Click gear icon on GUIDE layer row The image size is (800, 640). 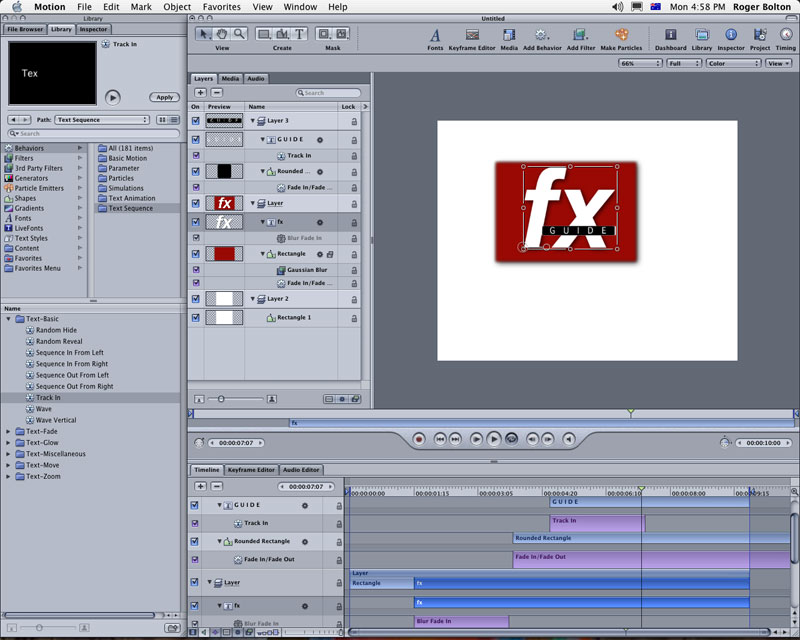coord(320,140)
